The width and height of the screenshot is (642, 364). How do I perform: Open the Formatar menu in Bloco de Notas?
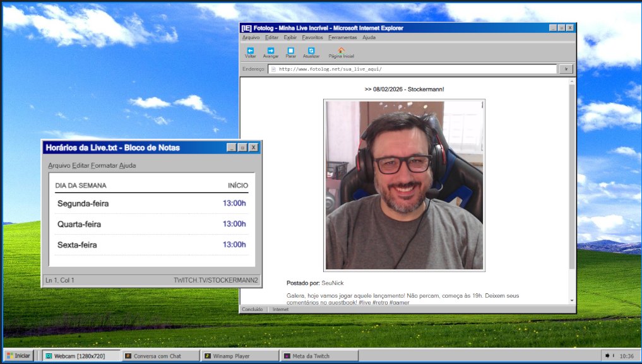104,166
